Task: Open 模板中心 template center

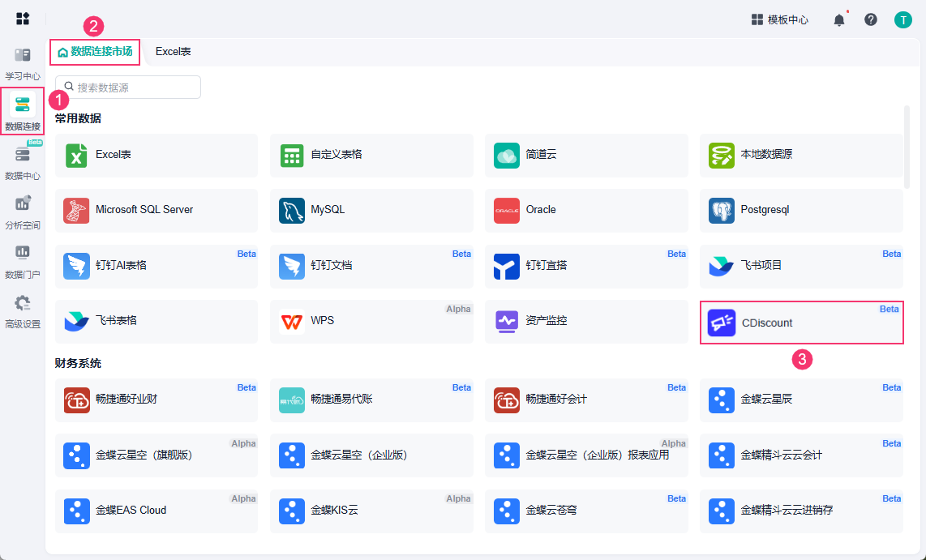Action: pyautogui.click(x=779, y=19)
